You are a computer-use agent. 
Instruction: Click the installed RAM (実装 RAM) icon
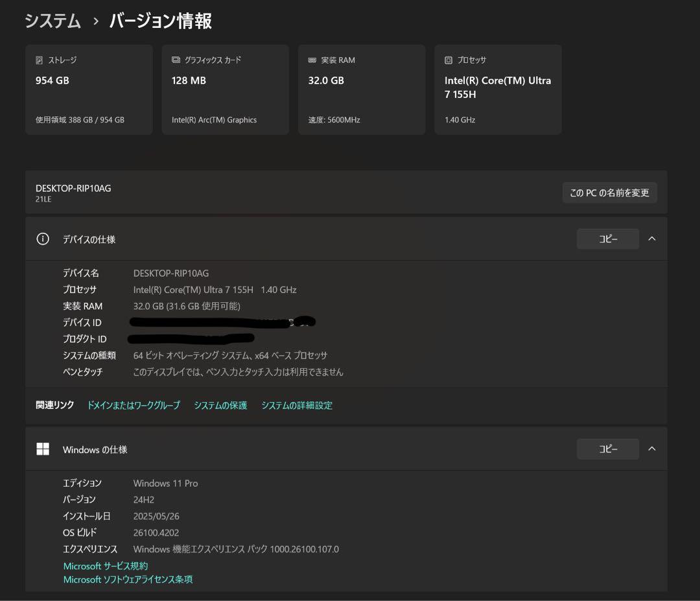tap(312, 60)
